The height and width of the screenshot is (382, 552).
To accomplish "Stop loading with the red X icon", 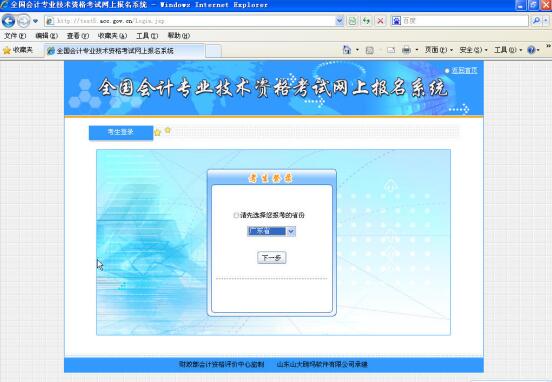I will (x=380, y=21).
